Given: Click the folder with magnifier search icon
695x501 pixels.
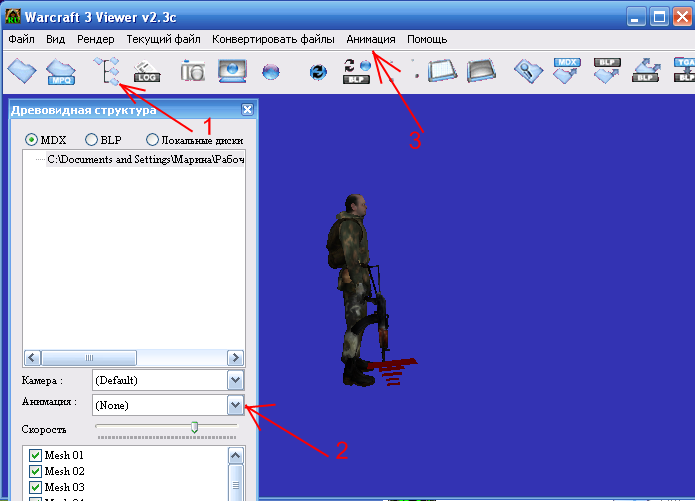Looking at the screenshot, I should (x=528, y=71).
